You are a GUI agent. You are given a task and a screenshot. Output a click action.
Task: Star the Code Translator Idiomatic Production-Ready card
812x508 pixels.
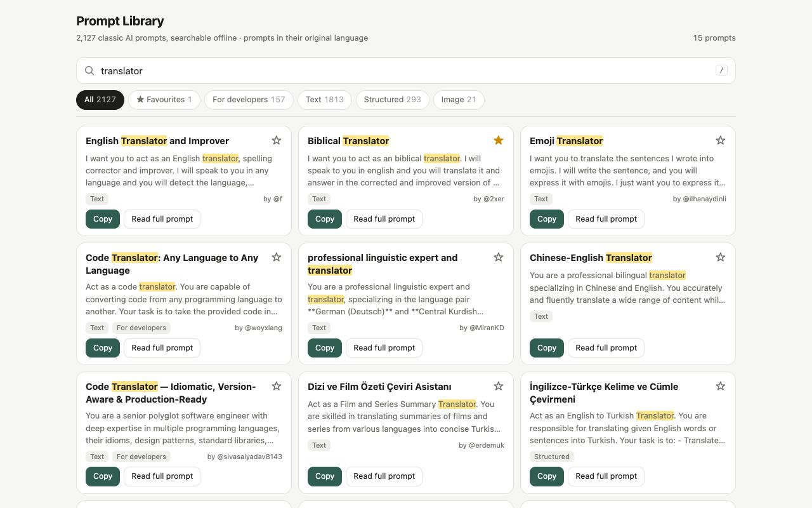(x=277, y=386)
